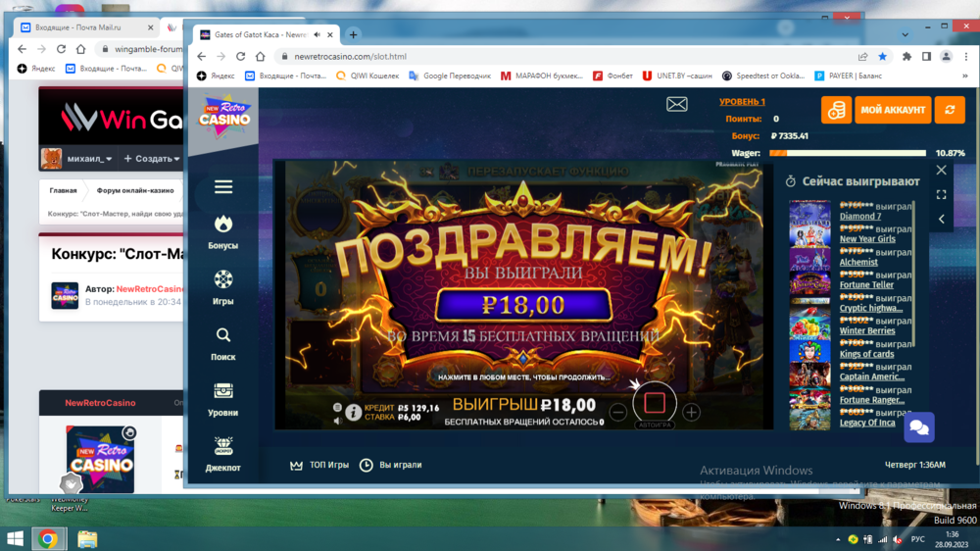Viewport: 980px width, 551px height.
Task: Bookmark page with the star icon
Action: click(882, 57)
